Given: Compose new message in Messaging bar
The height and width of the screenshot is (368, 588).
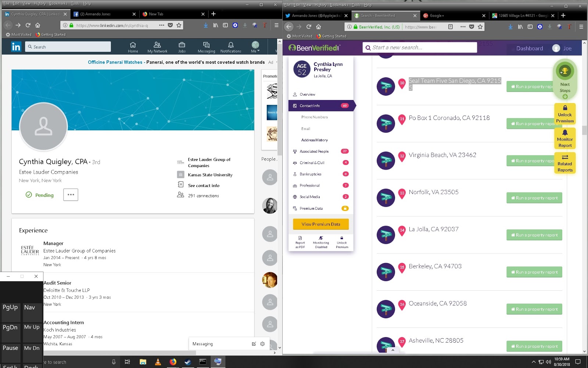Looking at the screenshot, I should click(x=254, y=344).
